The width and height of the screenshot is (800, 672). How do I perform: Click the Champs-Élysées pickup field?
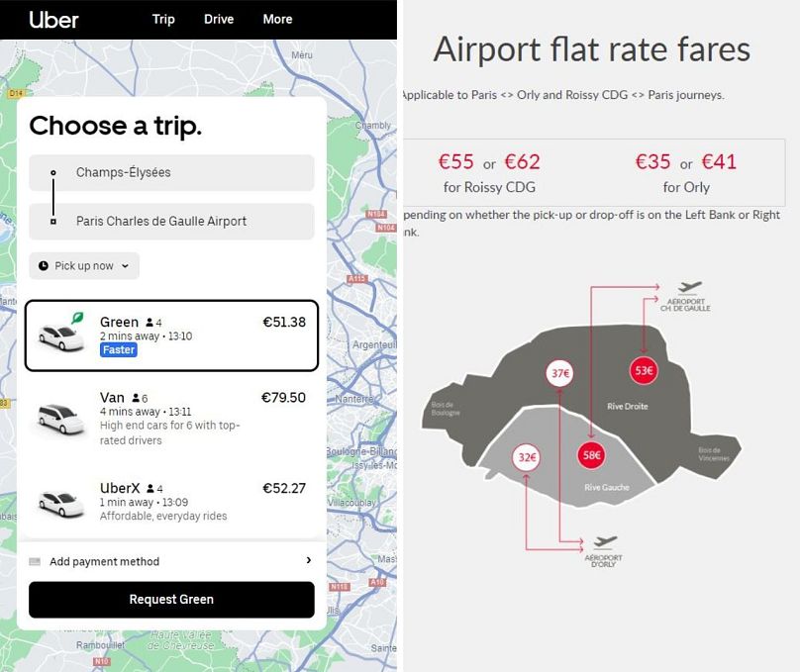click(x=171, y=172)
